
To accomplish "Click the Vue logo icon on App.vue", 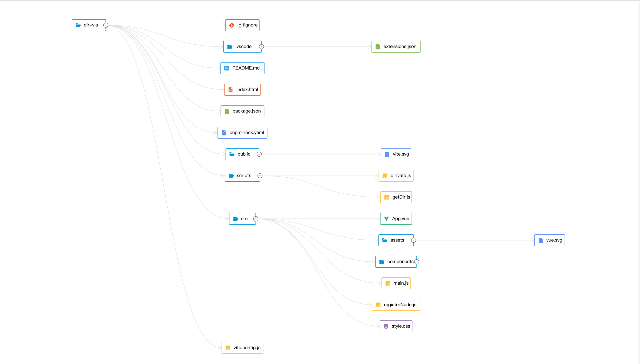I will click(386, 219).
